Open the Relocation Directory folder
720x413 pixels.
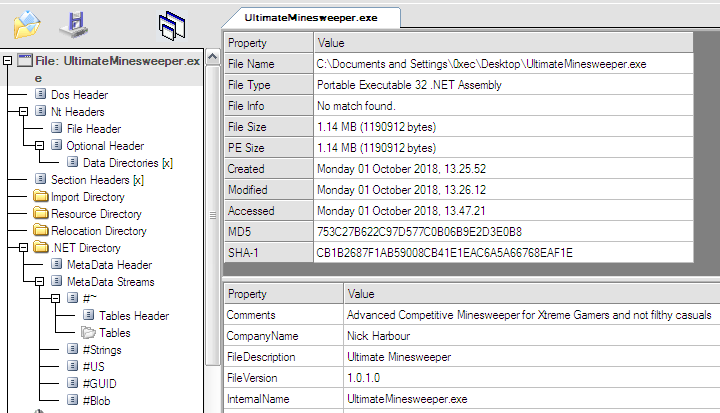coord(99,231)
